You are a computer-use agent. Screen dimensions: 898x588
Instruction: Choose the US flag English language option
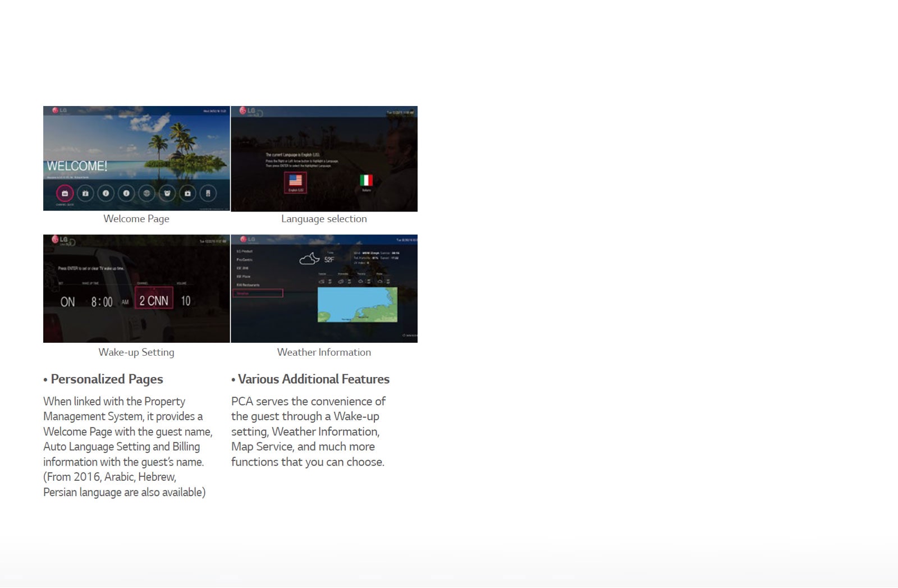pos(295,181)
